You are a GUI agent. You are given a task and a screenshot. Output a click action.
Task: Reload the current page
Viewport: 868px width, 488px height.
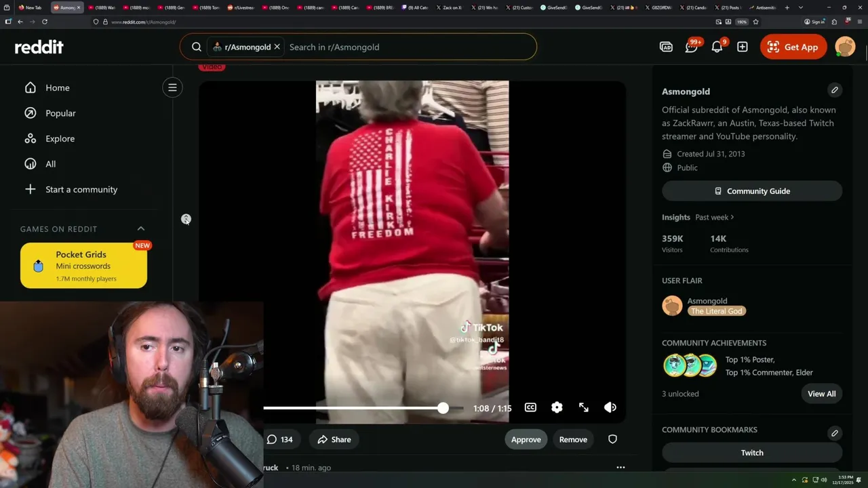(45, 22)
